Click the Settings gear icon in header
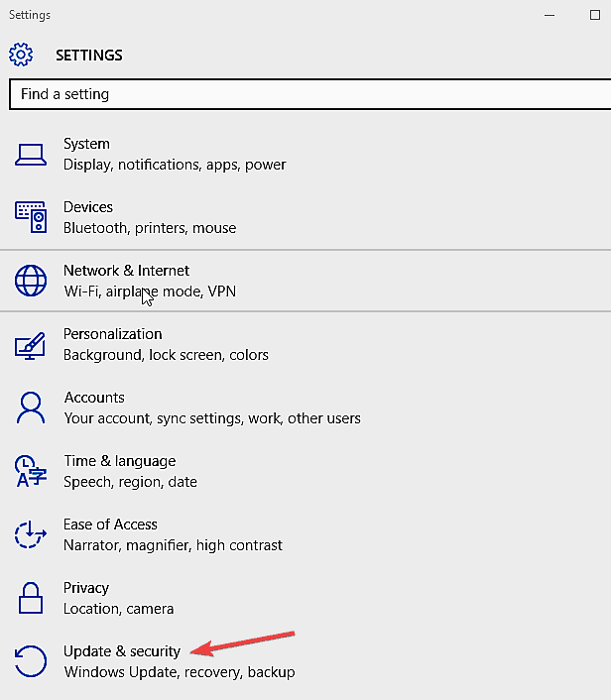611x700 pixels. (x=21, y=55)
